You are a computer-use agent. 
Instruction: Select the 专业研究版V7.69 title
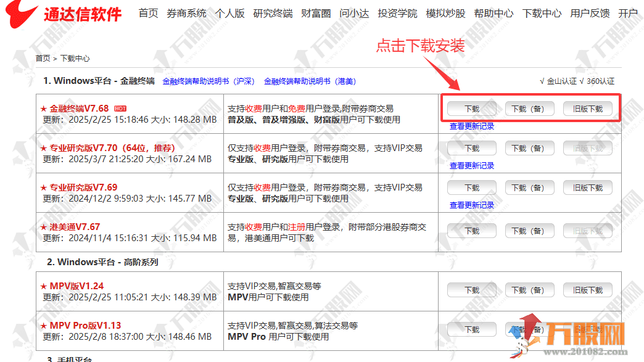point(83,187)
